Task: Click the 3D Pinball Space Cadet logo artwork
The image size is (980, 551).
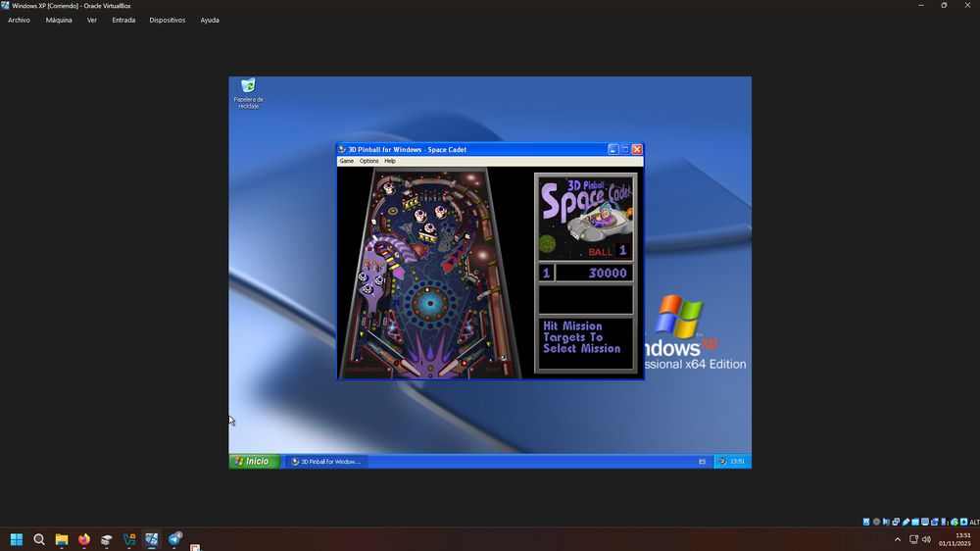Action: point(586,217)
